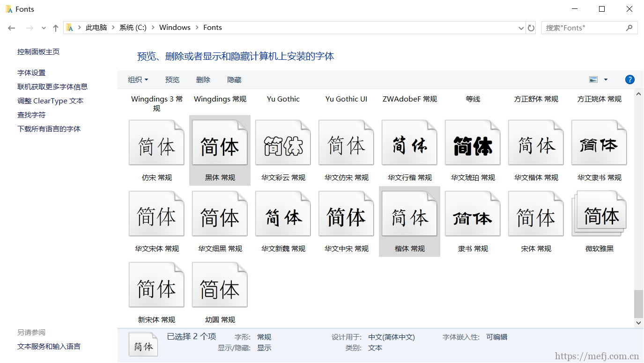Go forward with the right arrow
Screen dimensions: 644x363
[x=29, y=28]
